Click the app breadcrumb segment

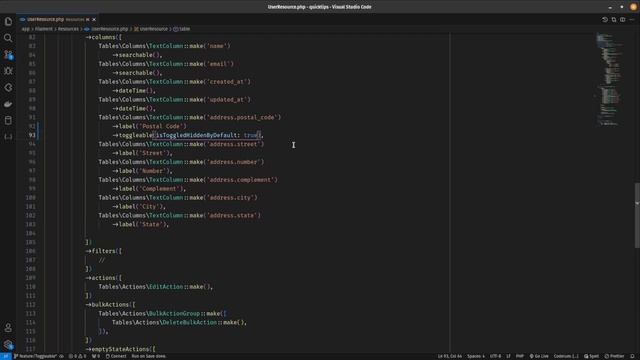(26, 29)
